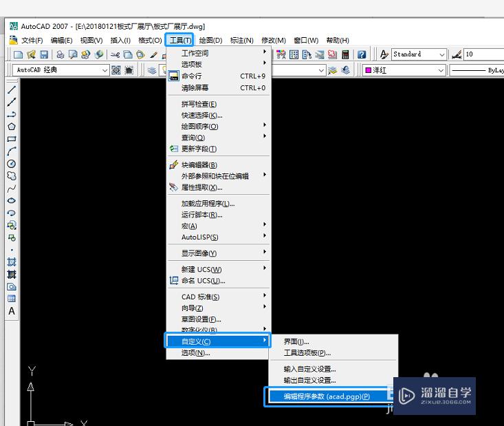Click the New drawing icon
Image resolution: width=504 pixels, height=426 pixels.
tap(18, 54)
